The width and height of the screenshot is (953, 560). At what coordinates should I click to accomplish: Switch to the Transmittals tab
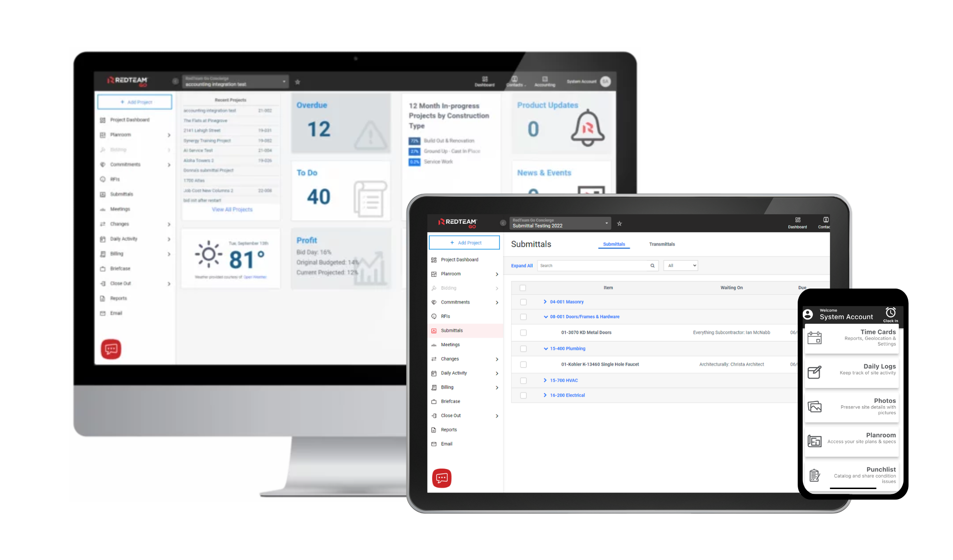pyautogui.click(x=661, y=243)
